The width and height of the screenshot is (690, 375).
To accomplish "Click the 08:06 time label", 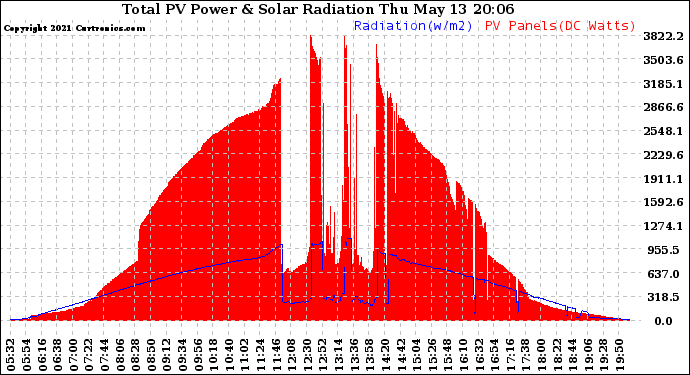I will pos(121,355).
